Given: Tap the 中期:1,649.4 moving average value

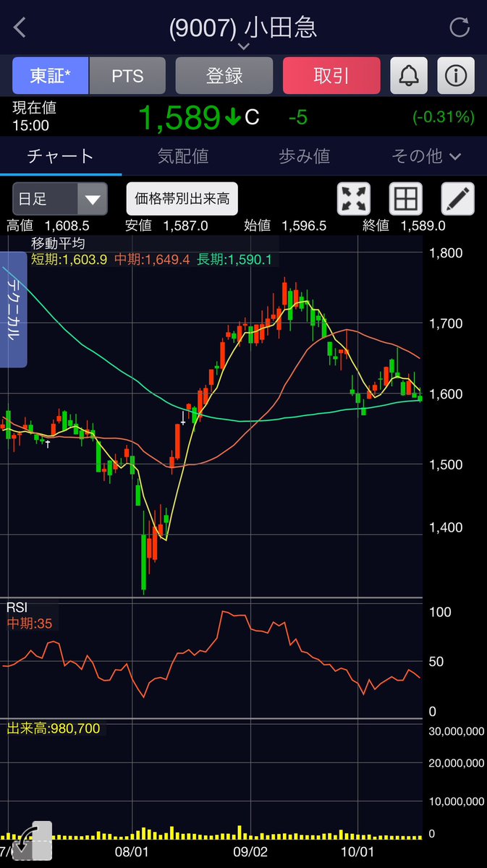Looking at the screenshot, I should tap(151, 259).
